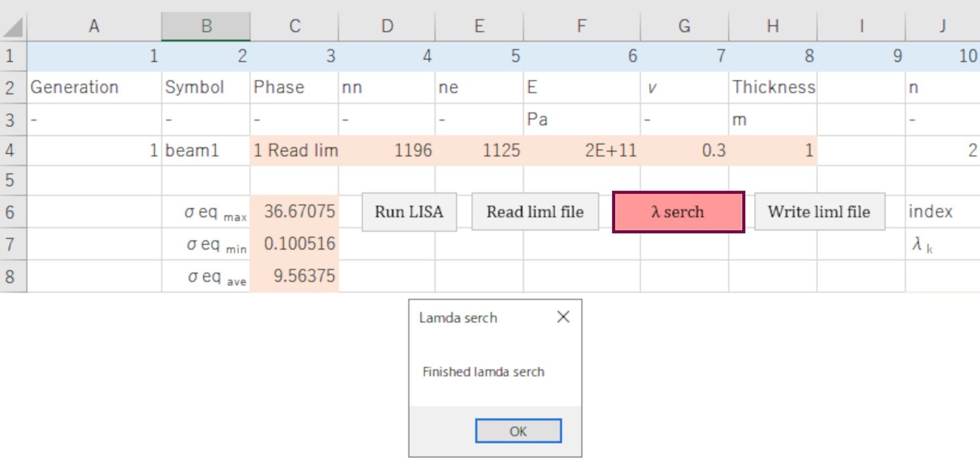Click the Generation label cell
Screen dimensions: 980x472
94,87
